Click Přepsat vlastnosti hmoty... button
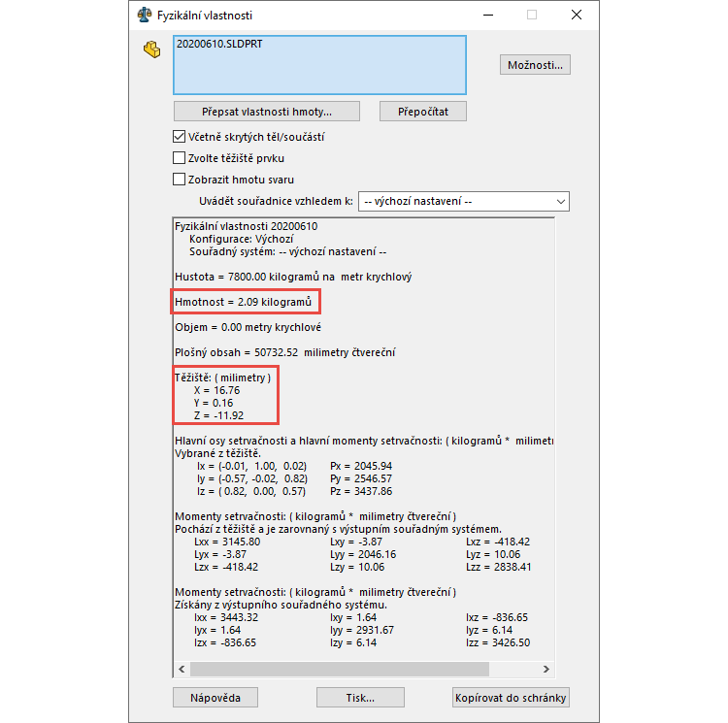 267,112
